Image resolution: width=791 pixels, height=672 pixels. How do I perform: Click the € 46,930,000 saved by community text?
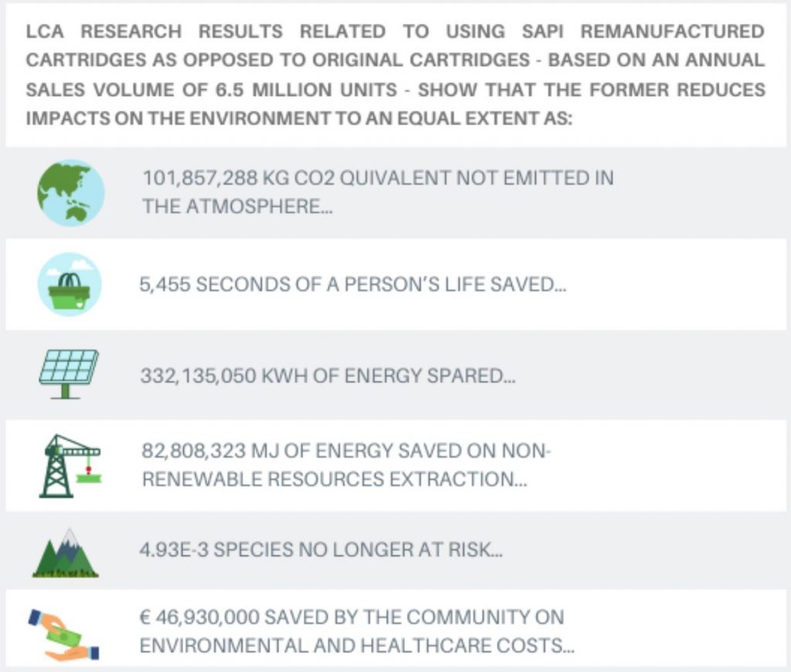356,631
